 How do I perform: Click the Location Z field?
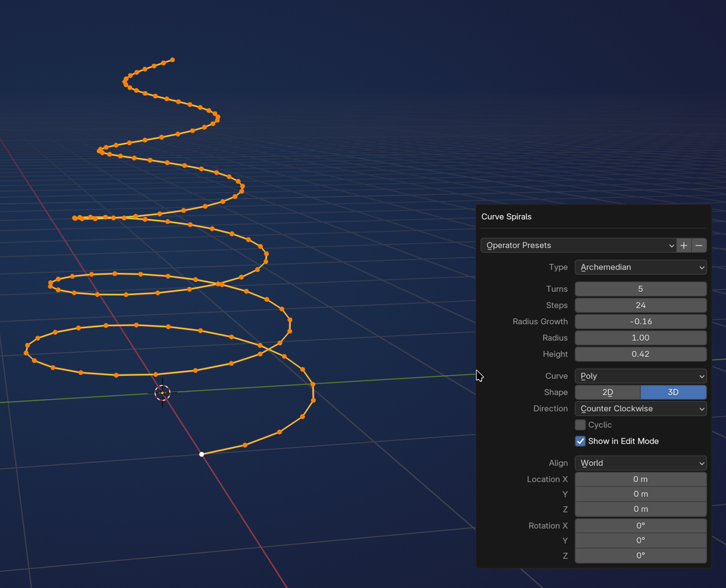641,509
